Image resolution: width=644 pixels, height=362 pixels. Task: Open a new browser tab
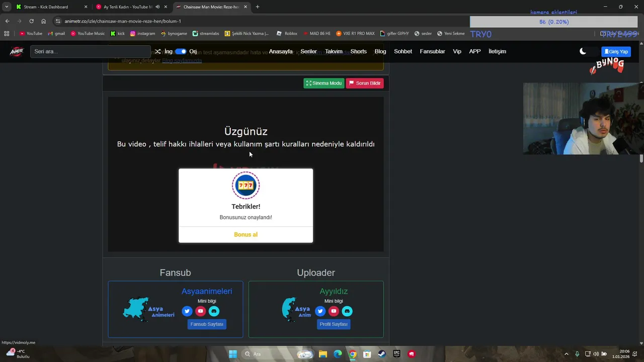[258, 7]
